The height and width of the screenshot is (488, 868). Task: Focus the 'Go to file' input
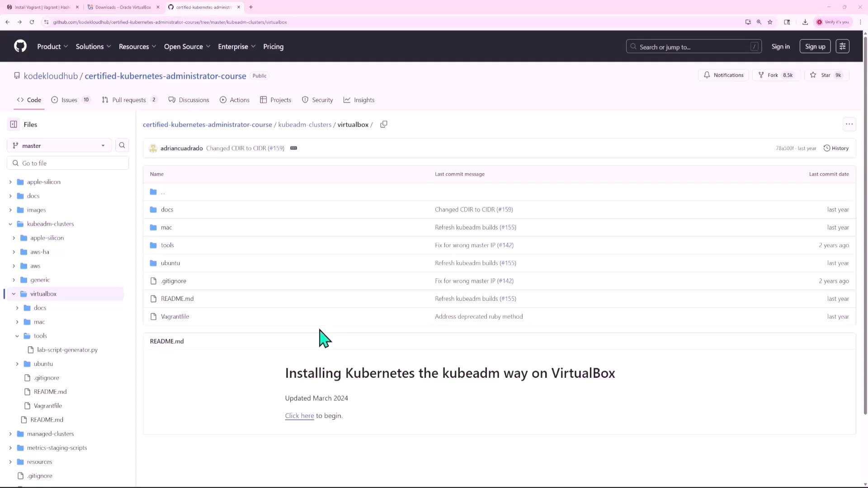pyautogui.click(x=68, y=163)
